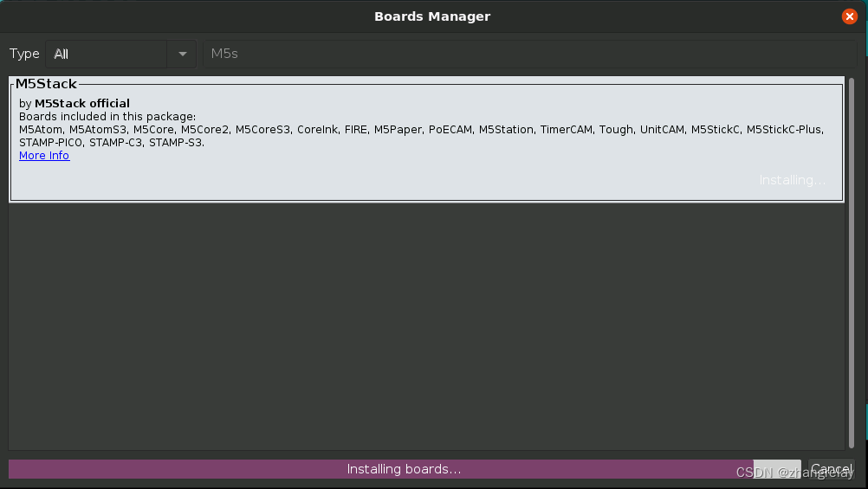Open the Type filter dropdown
This screenshot has width=868, height=489.
(120, 54)
